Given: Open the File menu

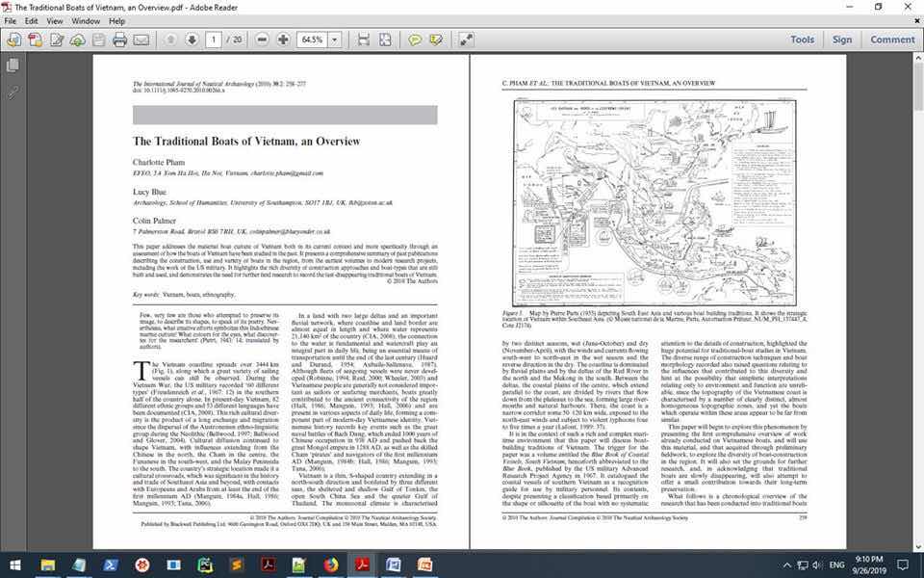Looking at the screenshot, I should 11,20.
